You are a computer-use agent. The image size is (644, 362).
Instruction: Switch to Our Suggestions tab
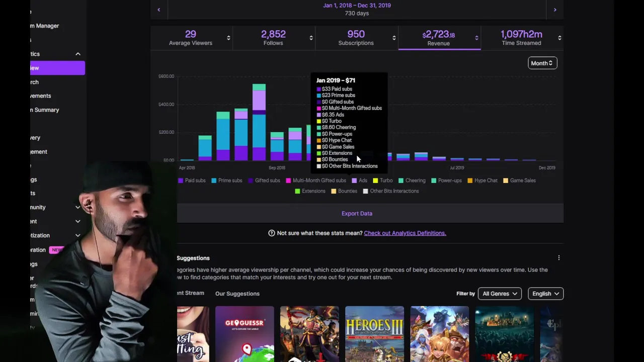pos(237,294)
